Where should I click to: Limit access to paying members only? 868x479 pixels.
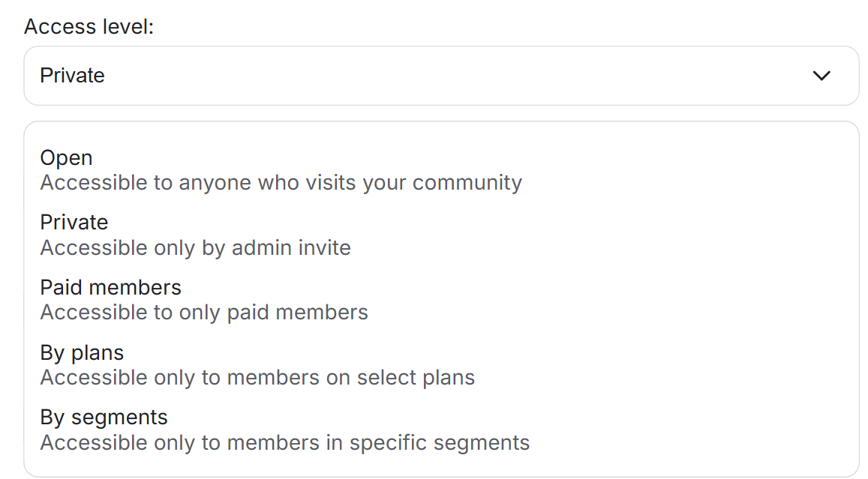click(204, 300)
